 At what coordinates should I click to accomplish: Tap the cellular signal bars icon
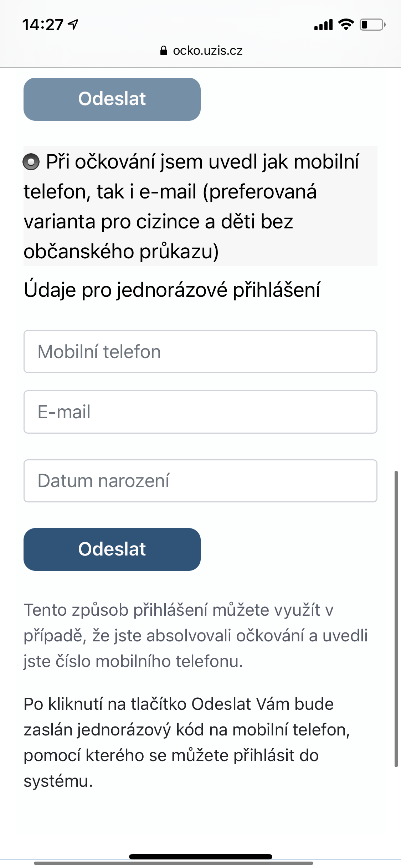[x=323, y=25]
